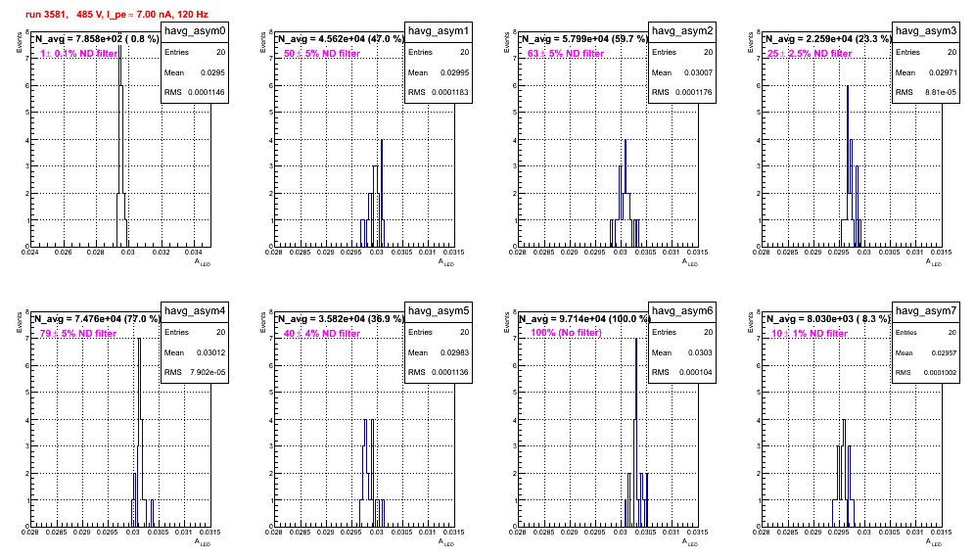This screenshot has width=975, height=560.
Task: Click Mean 0.03012 in havg_asym4 stats
Action: pyautogui.click(x=195, y=352)
